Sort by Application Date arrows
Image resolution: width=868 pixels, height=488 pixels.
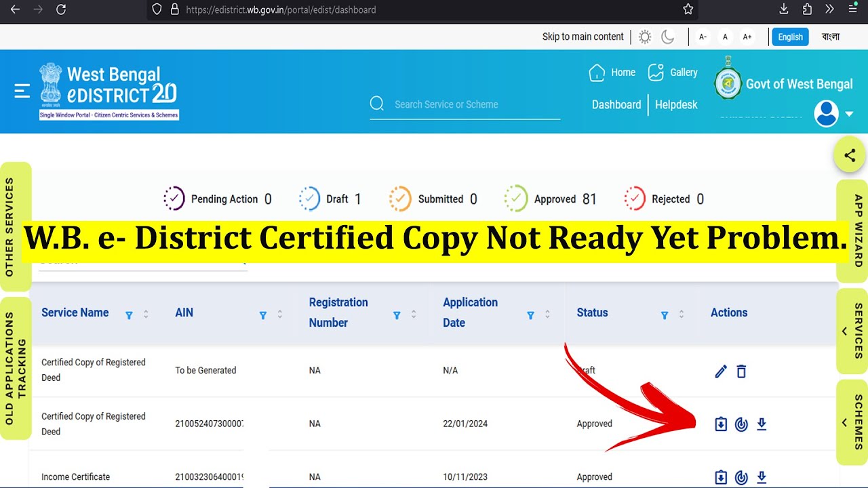pyautogui.click(x=547, y=314)
